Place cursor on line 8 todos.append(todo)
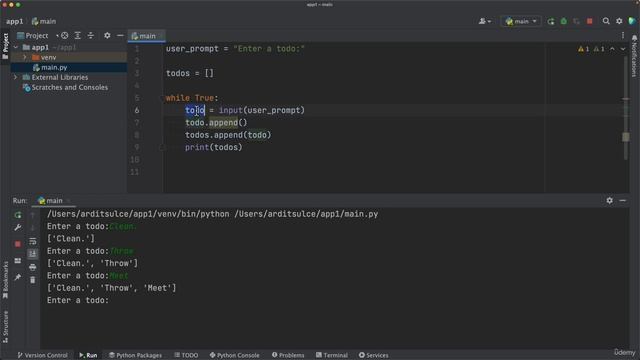 click(x=228, y=135)
